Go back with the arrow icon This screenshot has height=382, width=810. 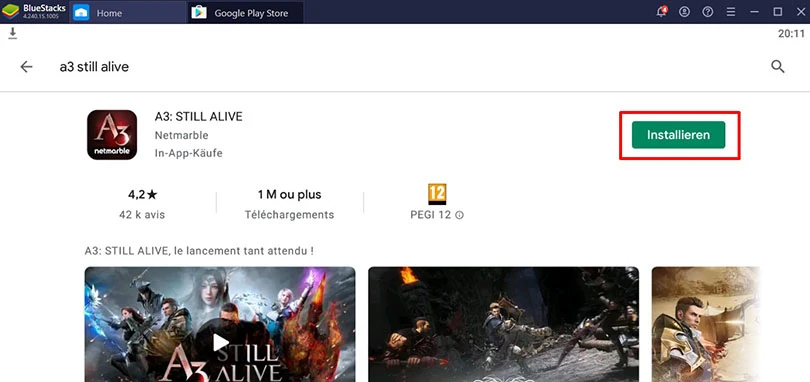(26, 67)
